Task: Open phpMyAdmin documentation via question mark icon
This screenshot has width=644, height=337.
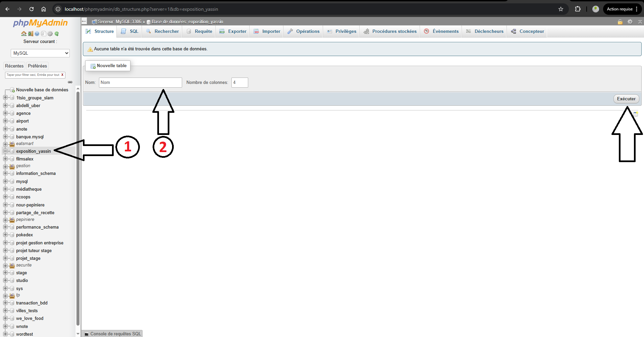Action: point(37,34)
